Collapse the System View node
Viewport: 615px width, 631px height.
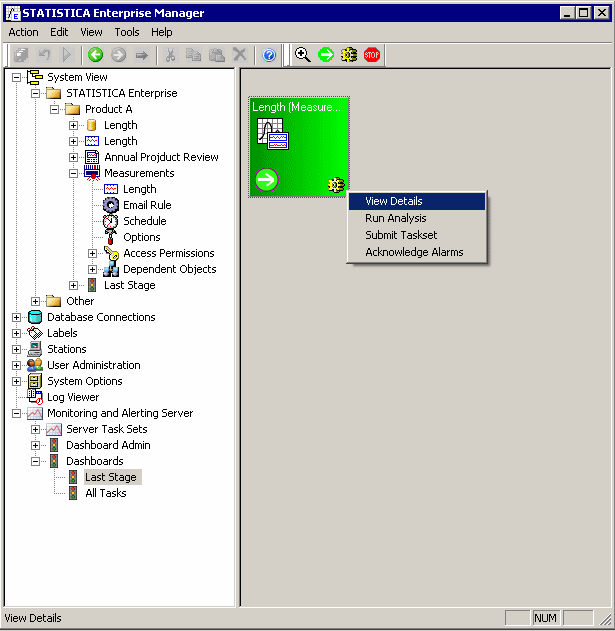[16, 77]
